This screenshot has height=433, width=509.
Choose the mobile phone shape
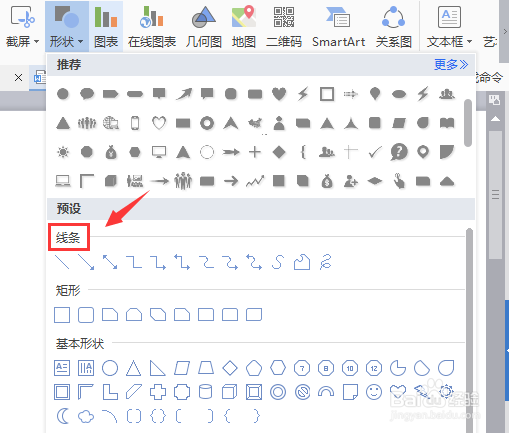coord(135,123)
